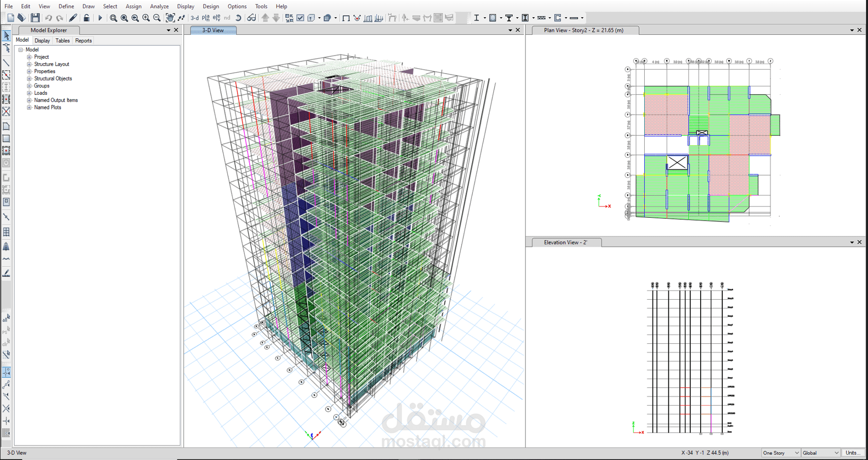Close the Model Explorer panel
This screenshot has height=460, width=868.
point(176,30)
